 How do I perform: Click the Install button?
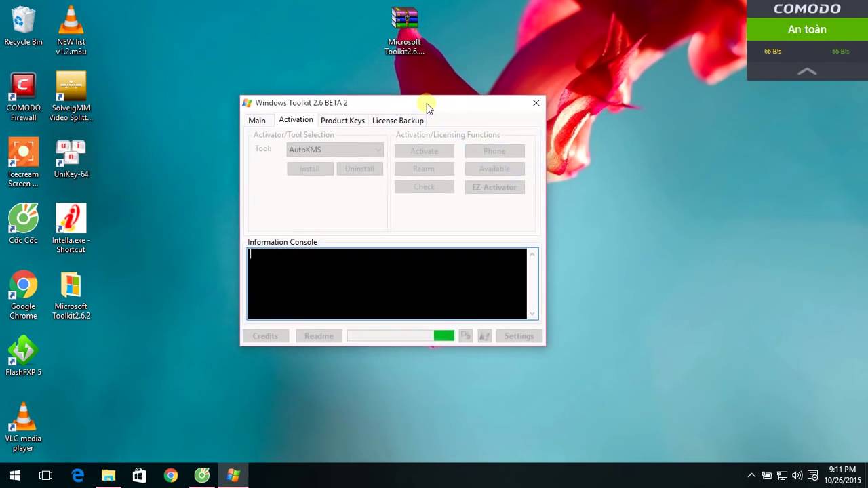[x=310, y=169]
